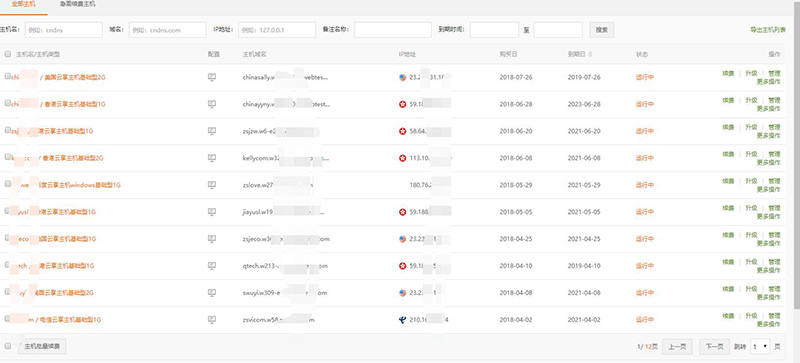
Task: Click US flag icon in swuyi row
Action: point(403,293)
